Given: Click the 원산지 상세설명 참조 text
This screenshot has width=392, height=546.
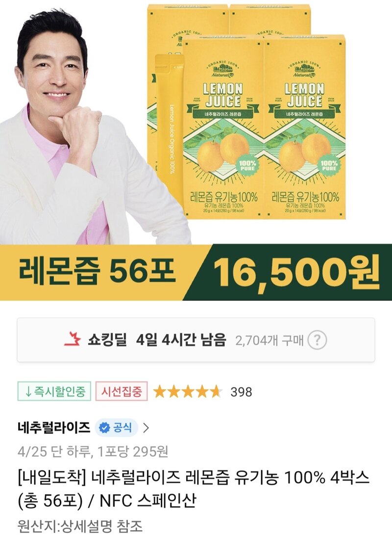Looking at the screenshot, I should tap(80, 526).
